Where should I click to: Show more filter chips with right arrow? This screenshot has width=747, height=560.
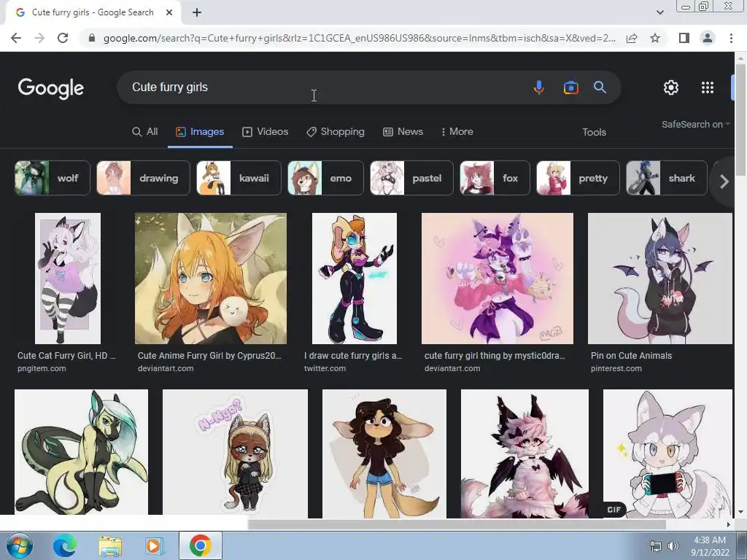pos(724,182)
